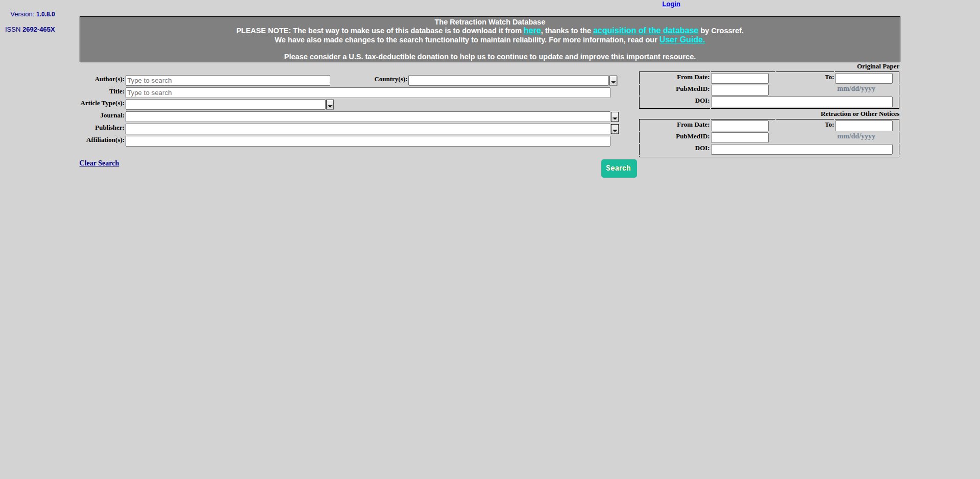The height and width of the screenshot is (479, 980).
Task: Select Original Paper PubMedID field
Action: click(x=740, y=90)
